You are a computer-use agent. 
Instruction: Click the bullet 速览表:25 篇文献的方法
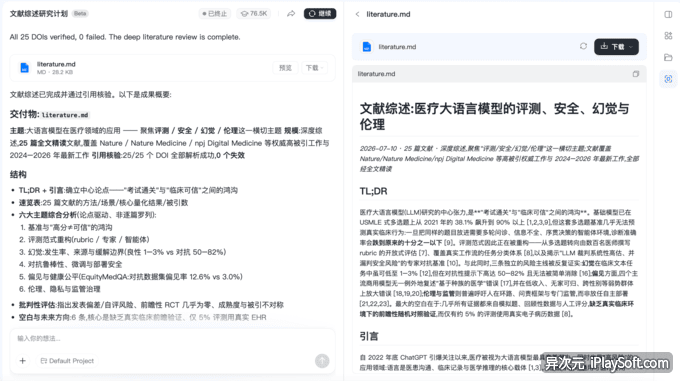point(103,202)
